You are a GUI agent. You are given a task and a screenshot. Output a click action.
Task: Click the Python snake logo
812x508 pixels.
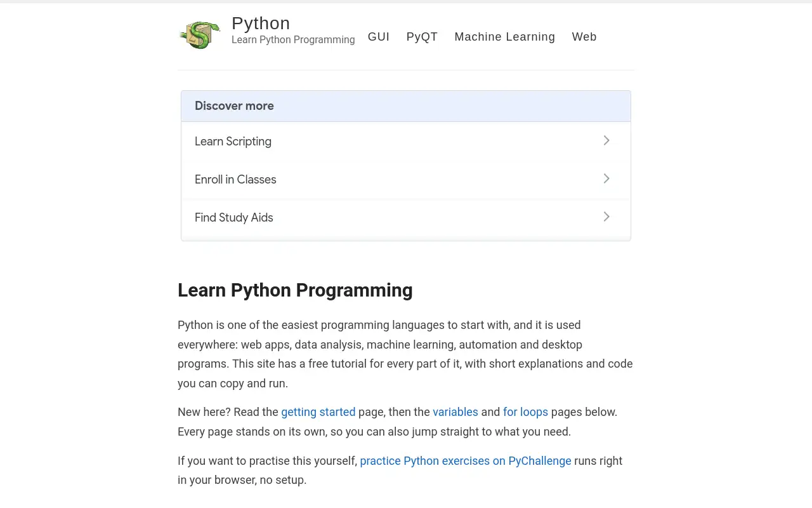pyautogui.click(x=200, y=34)
